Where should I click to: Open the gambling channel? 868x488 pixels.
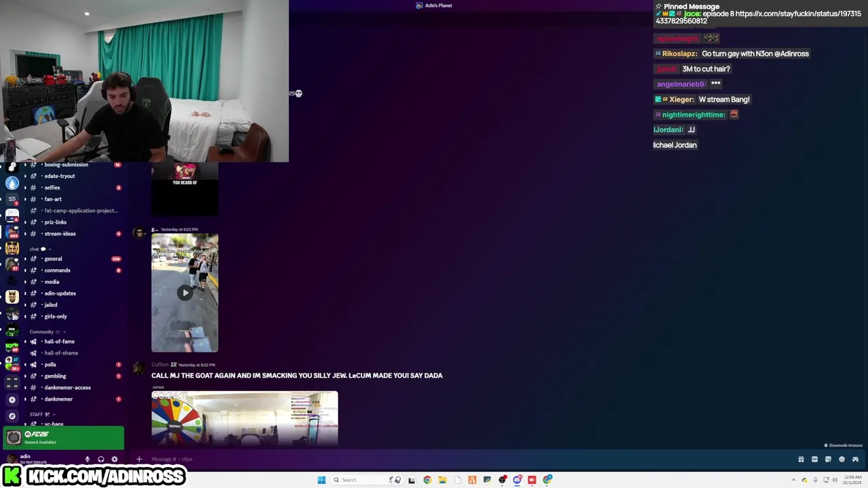[x=55, y=376]
